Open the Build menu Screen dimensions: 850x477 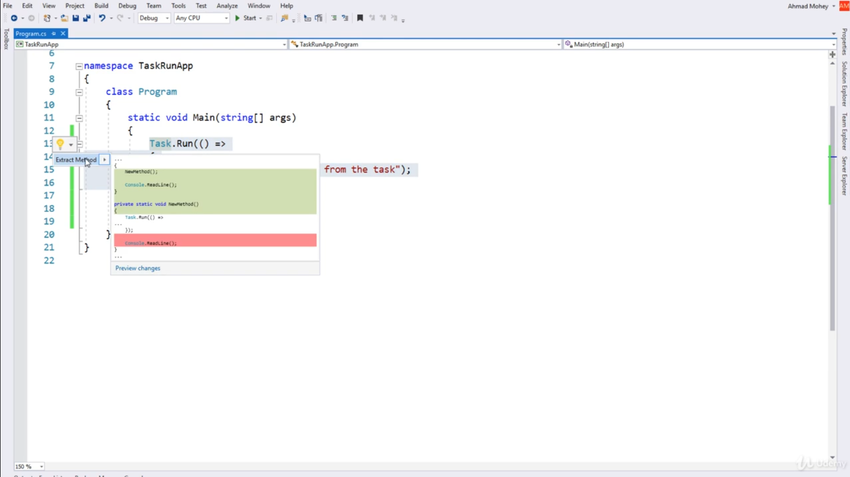[x=101, y=5]
